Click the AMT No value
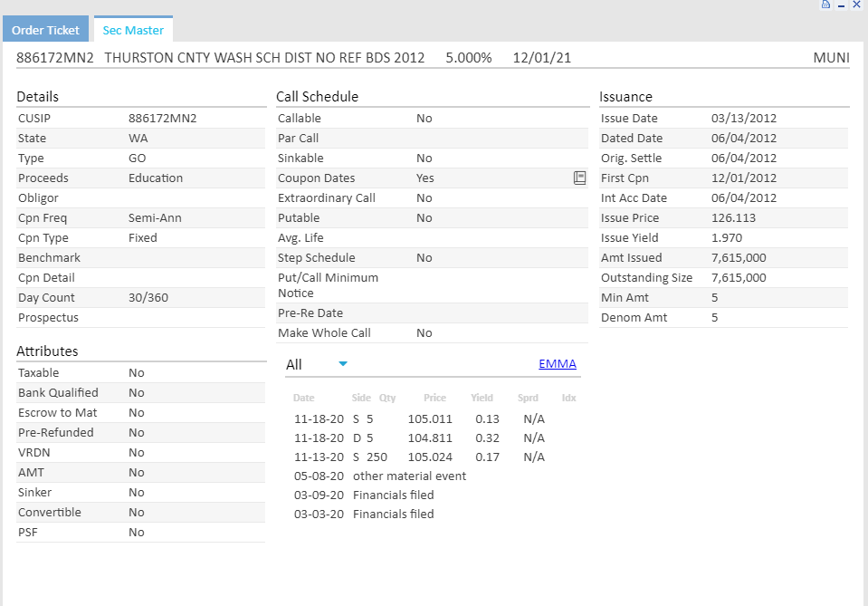The image size is (868, 606). pos(137,473)
